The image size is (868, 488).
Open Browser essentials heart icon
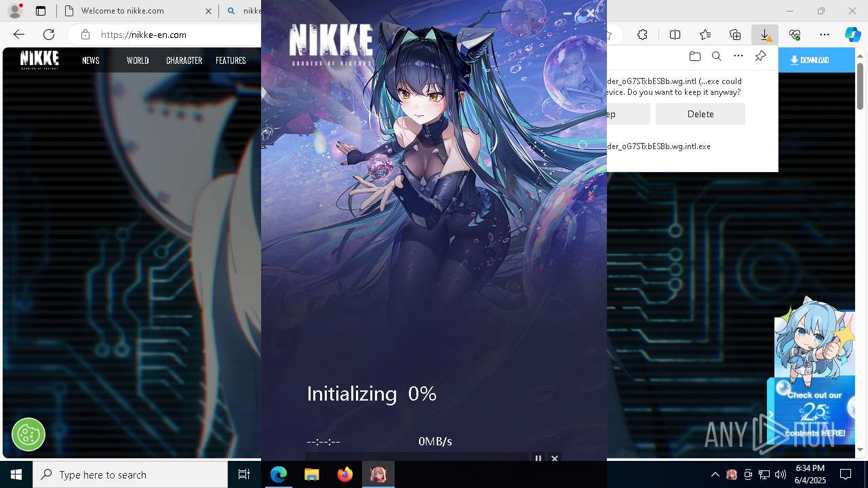pyautogui.click(x=795, y=35)
